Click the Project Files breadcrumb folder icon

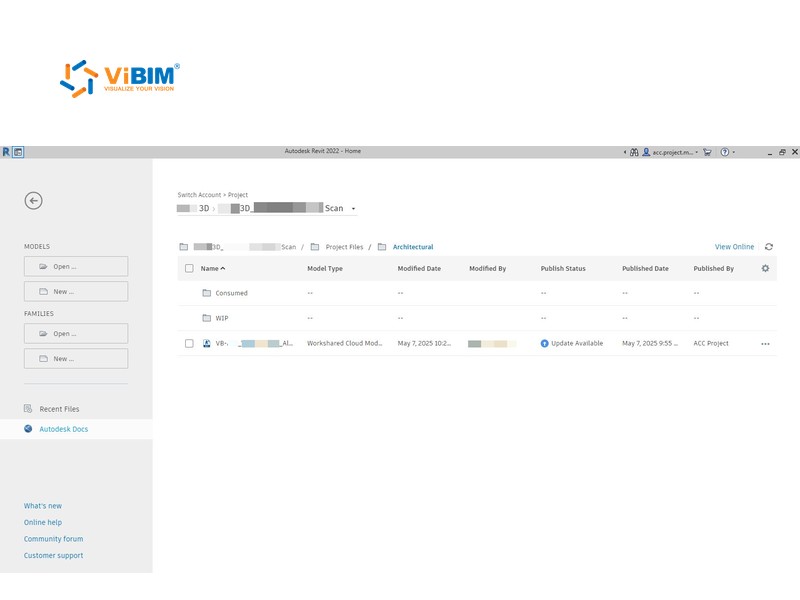click(315, 247)
